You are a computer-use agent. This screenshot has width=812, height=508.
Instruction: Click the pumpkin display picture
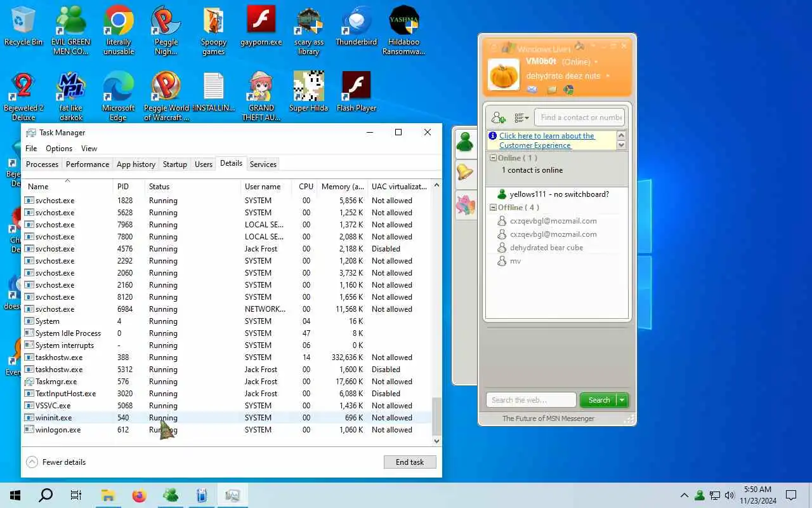pos(504,74)
